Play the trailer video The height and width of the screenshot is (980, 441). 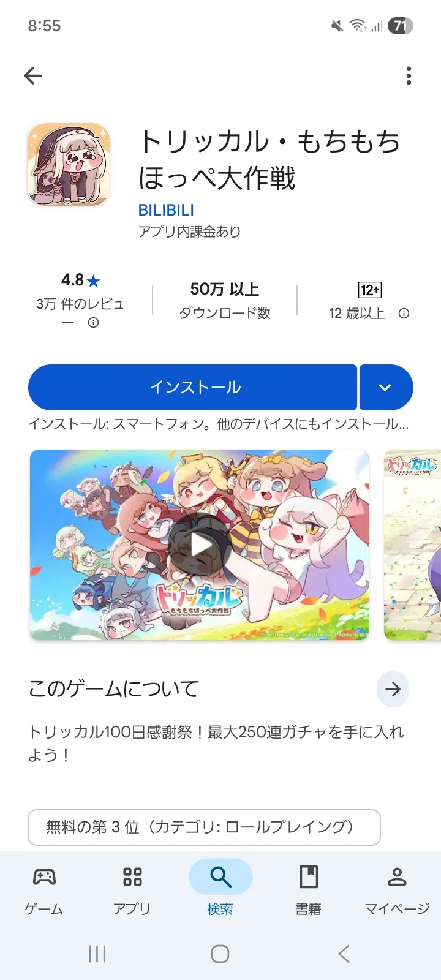click(x=200, y=545)
